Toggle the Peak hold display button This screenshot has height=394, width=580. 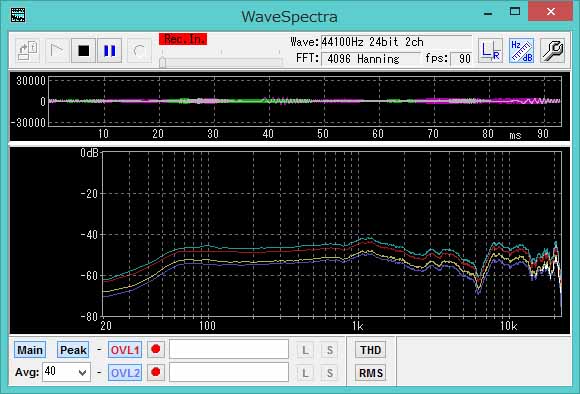[x=73, y=350]
